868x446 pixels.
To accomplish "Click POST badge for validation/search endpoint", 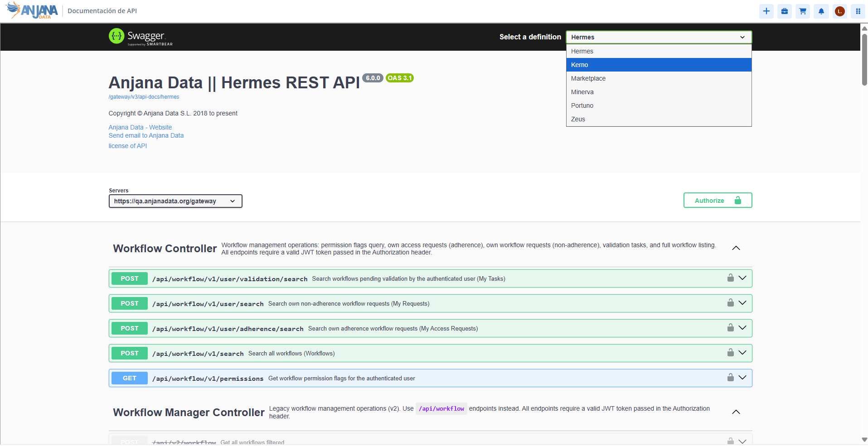I will (130, 278).
